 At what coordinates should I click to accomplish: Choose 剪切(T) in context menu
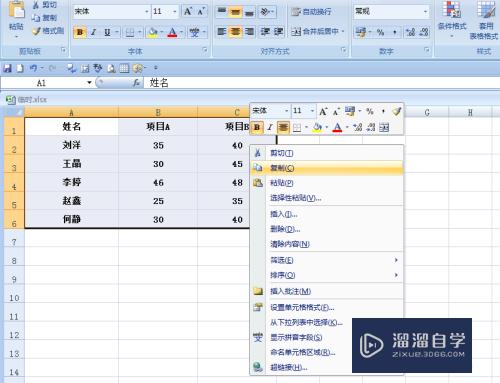[327, 153]
